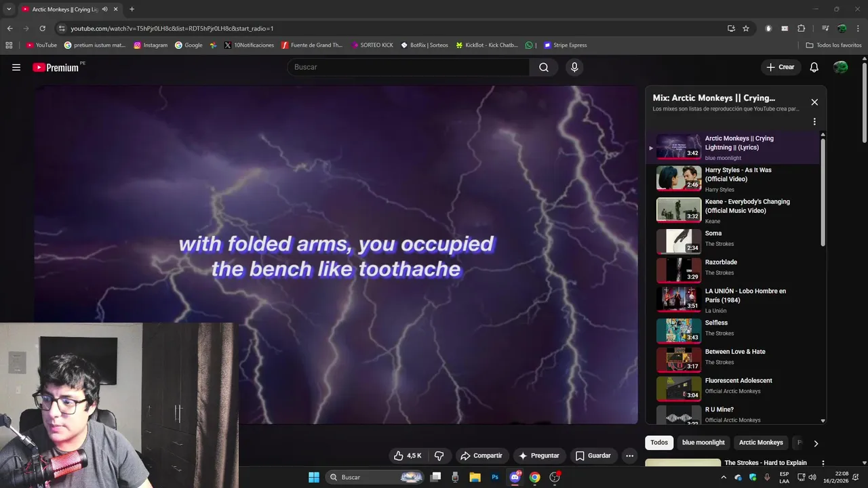Mute the tab via speaker icon
Image resolution: width=868 pixels, height=488 pixels.
pyautogui.click(x=104, y=9)
